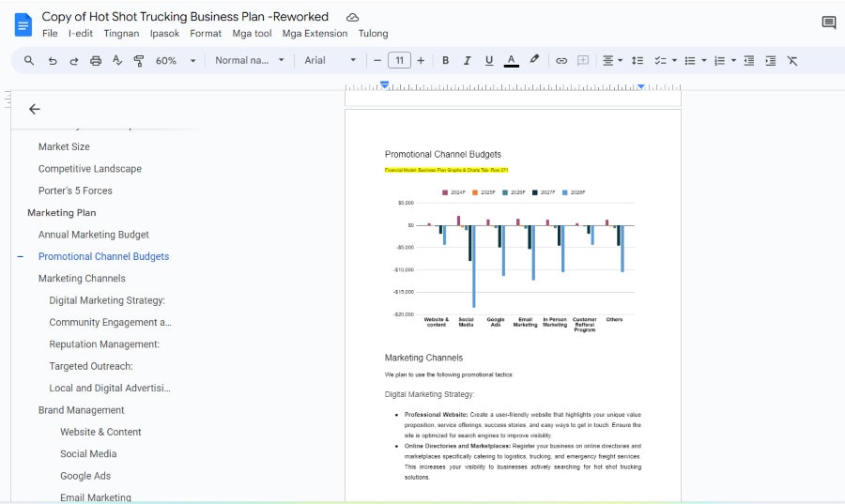The image size is (845, 504).
Task: Select Targeted Outreach outline item
Action: (x=90, y=366)
